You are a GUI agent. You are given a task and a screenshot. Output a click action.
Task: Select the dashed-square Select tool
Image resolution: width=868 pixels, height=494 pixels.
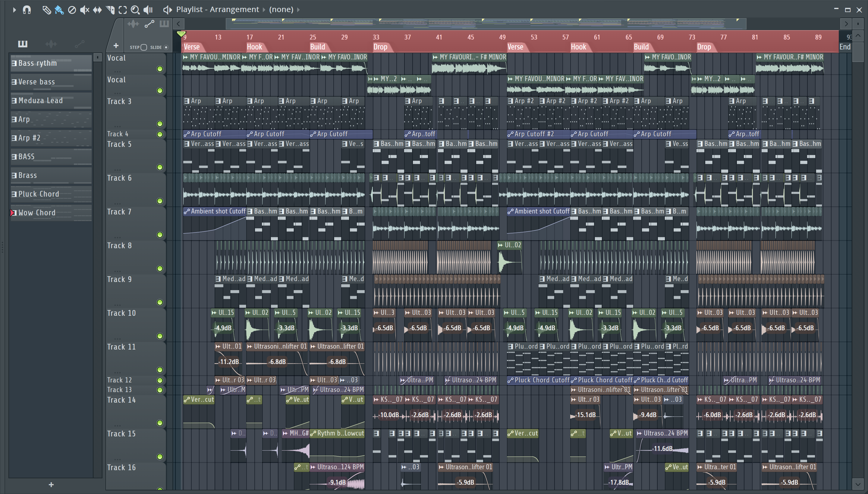[x=123, y=10]
